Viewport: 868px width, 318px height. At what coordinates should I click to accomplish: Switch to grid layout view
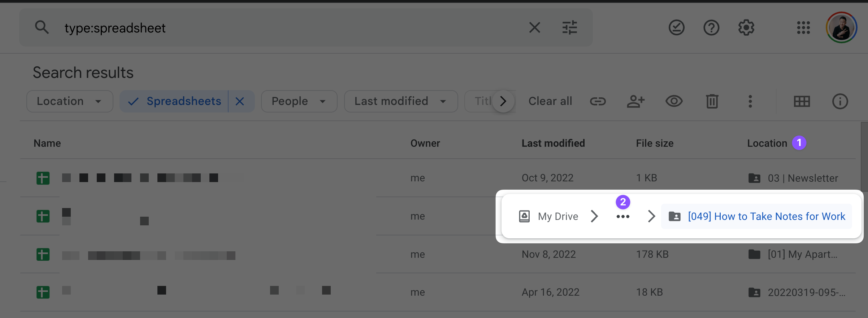click(x=802, y=101)
